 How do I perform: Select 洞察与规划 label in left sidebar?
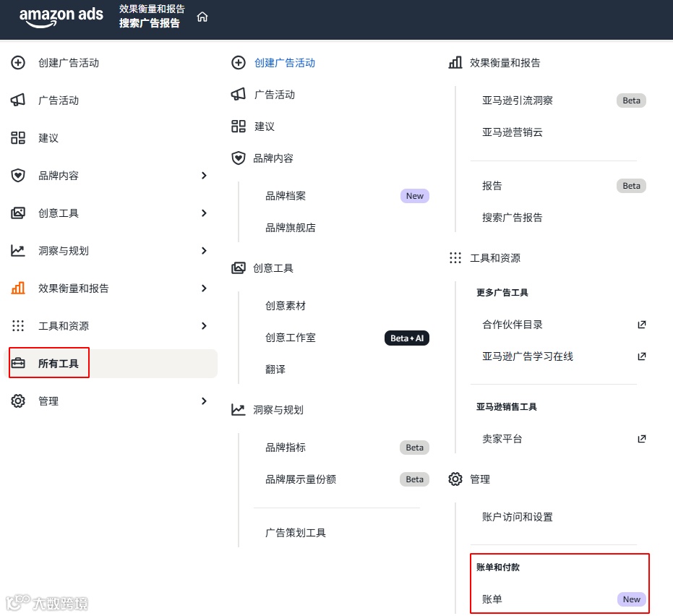point(64,251)
